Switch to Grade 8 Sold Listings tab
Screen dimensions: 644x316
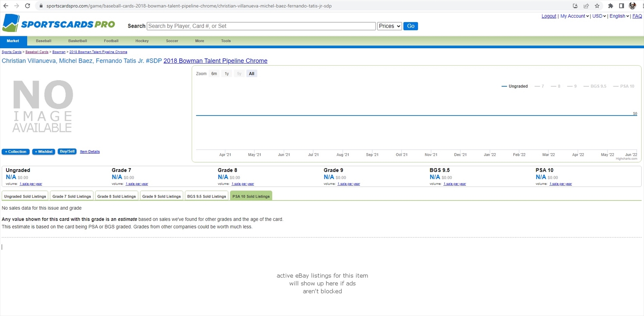pos(117,196)
